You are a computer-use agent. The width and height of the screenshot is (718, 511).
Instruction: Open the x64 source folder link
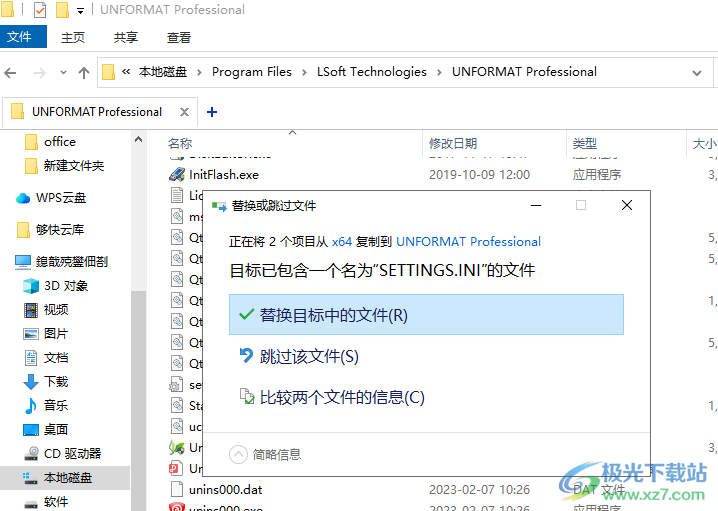click(342, 241)
